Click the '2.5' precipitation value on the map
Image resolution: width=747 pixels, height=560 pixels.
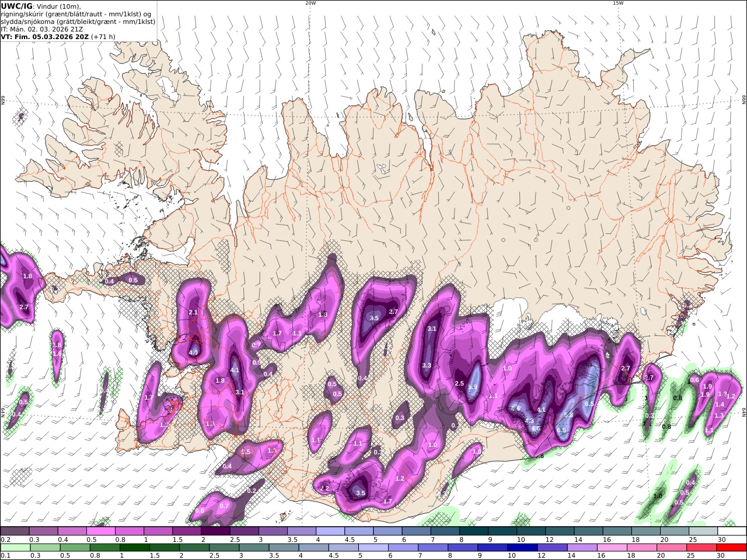click(x=459, y=383)
